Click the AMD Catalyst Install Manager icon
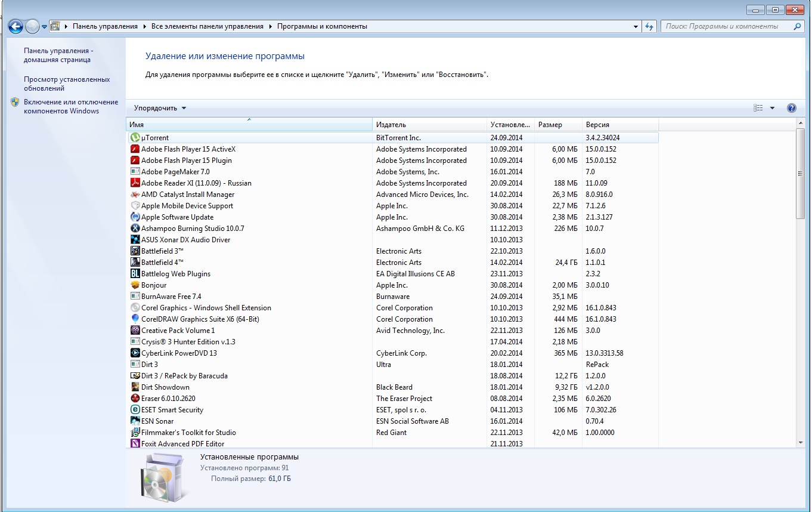The height and width of the screenshot is (512, 812). click(135, 195)
